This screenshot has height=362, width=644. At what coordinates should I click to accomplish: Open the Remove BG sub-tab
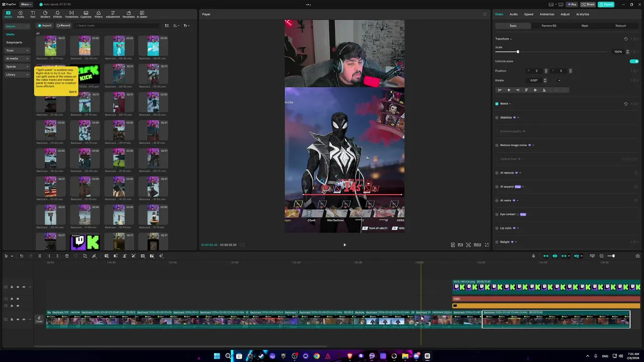click(549, 26)
